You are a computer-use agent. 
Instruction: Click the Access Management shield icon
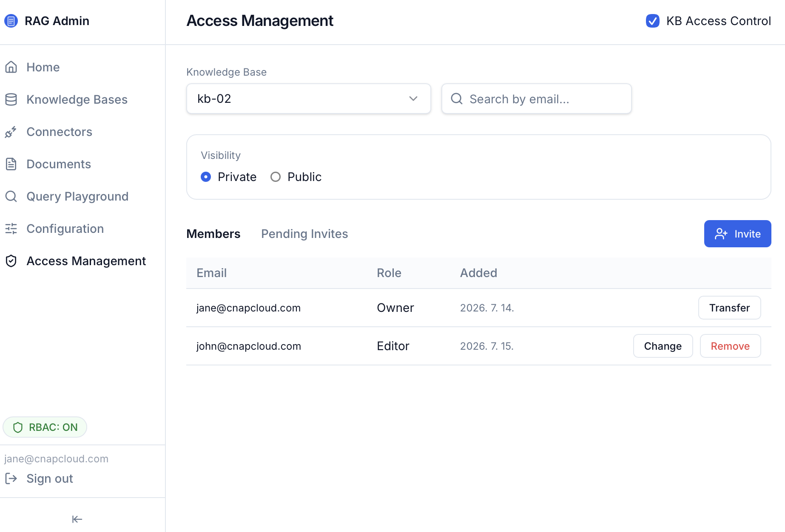point(11,261)
